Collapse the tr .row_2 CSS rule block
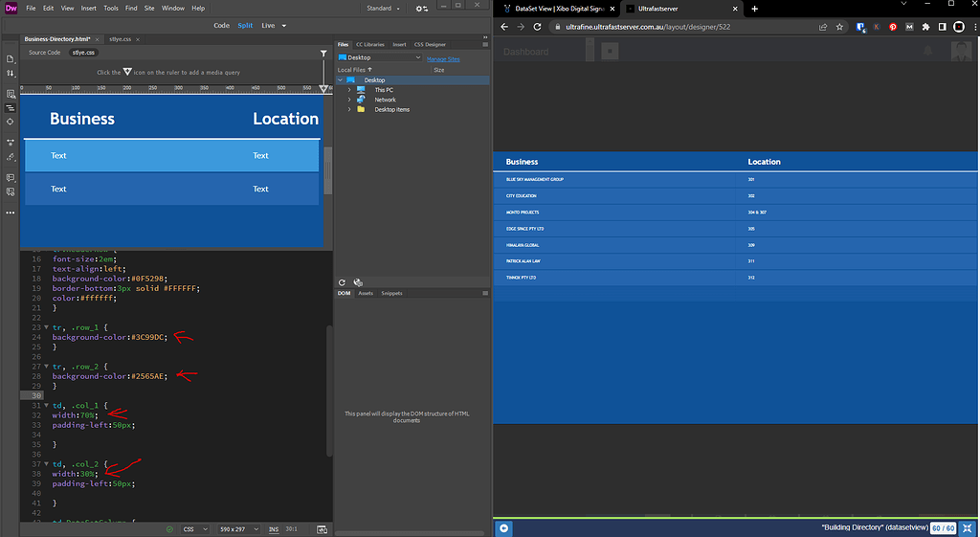The height and width of the screenshot is (537, 980). coord(46,367)
